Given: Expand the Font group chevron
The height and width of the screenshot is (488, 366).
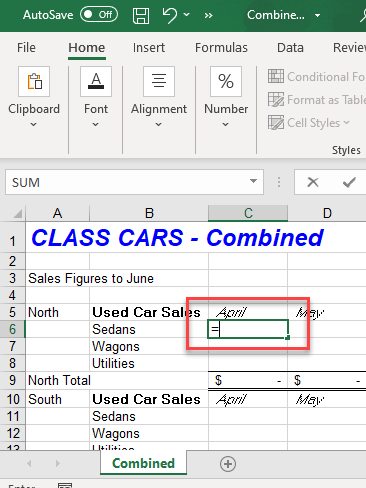Looking at the screenshot, I should pyautogui.click(x=96, y=125).
